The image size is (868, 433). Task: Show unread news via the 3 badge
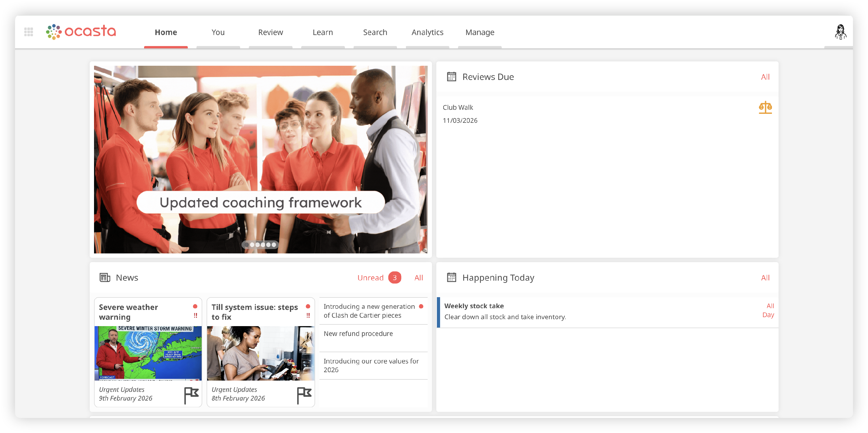394,277
